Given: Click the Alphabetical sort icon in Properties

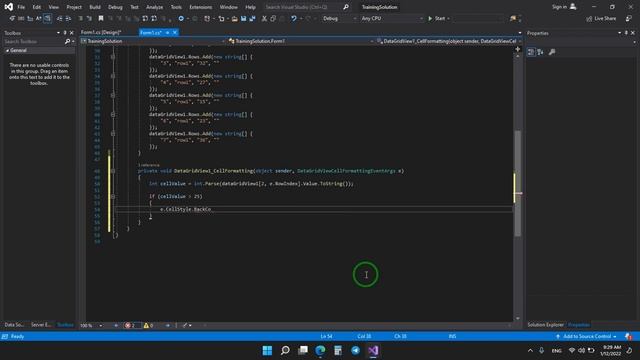Looking at the screenshot, I should point(540,52).
